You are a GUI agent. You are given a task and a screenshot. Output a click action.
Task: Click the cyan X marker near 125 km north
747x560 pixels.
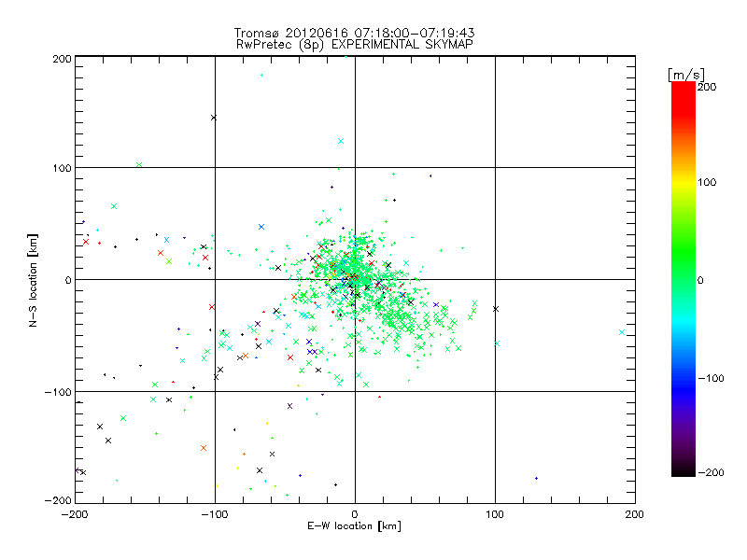341,141
